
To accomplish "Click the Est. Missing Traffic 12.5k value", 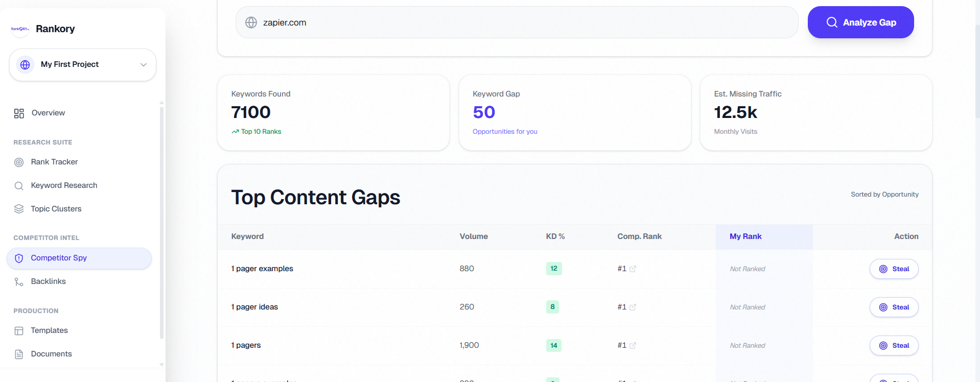I will 735,112.
